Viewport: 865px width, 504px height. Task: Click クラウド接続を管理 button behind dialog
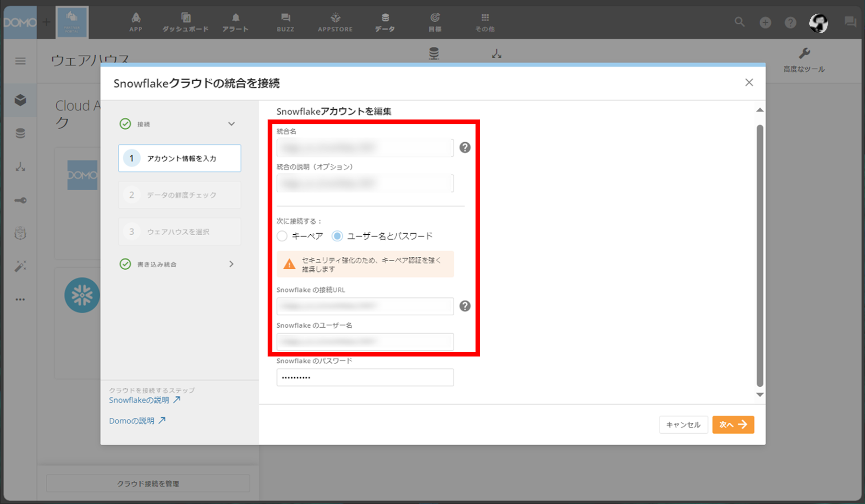pos(148,483)
